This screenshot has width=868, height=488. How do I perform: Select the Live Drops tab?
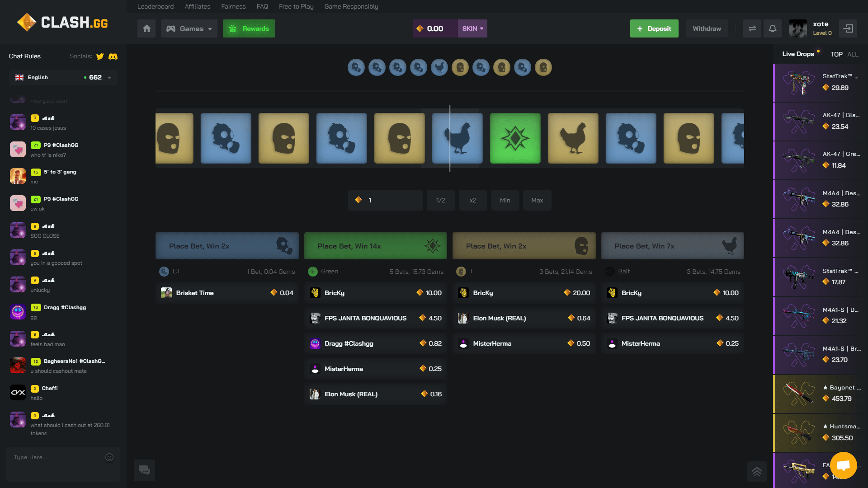(798, 54)
